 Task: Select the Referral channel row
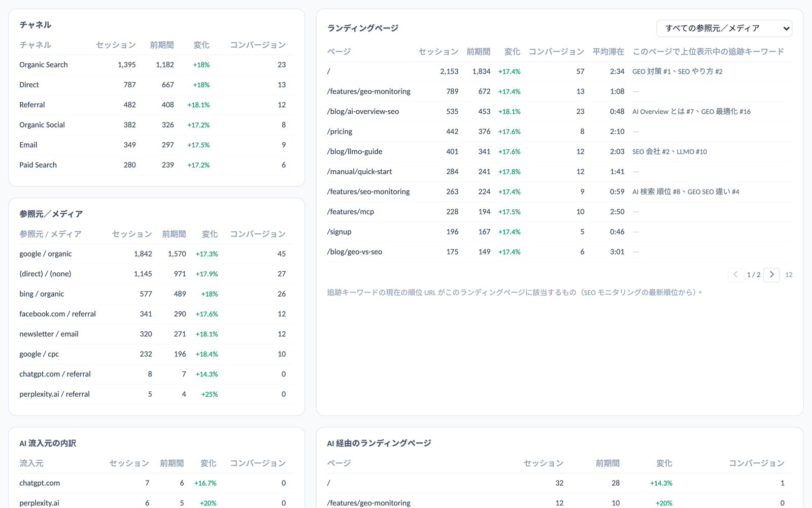pyautogui.click(x=156, y=105)
